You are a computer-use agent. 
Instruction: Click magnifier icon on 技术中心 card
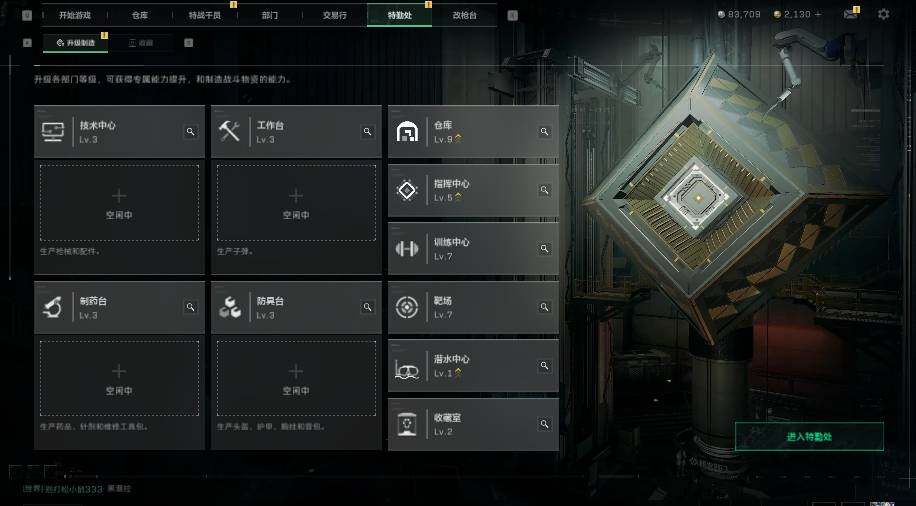(x=190, y=131)
